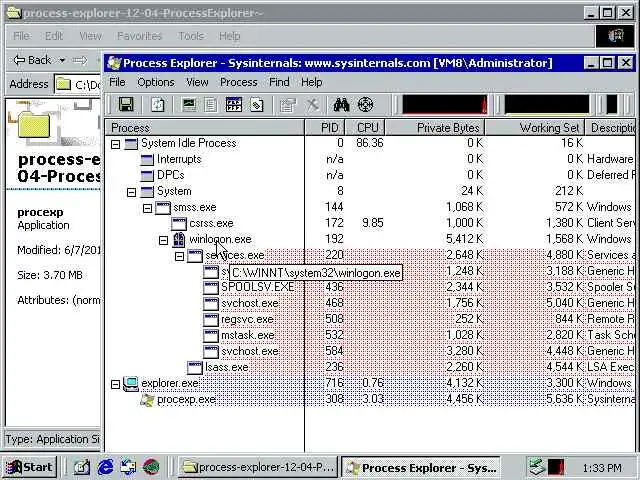Image resolution: width=640 pixels, height=480 pixels.
Task: Click the winlogon.exe process icon
Action: pyautogui.click(x=179, y=239)
